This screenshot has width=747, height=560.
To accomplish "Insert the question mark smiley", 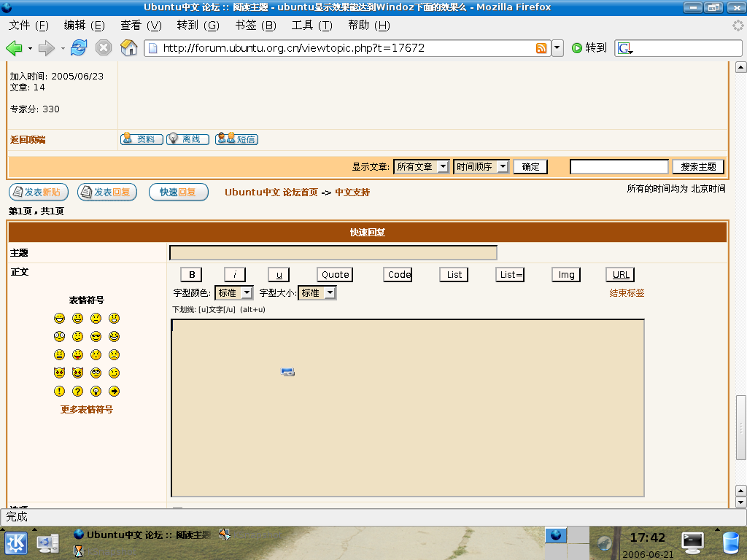I will click(77, 391).
